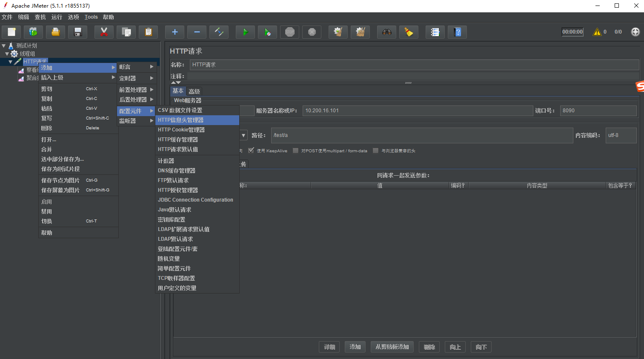This screenshot has height=359, width=644.
Task: Reset search with yellow brush icon
Action: [409, 32]
